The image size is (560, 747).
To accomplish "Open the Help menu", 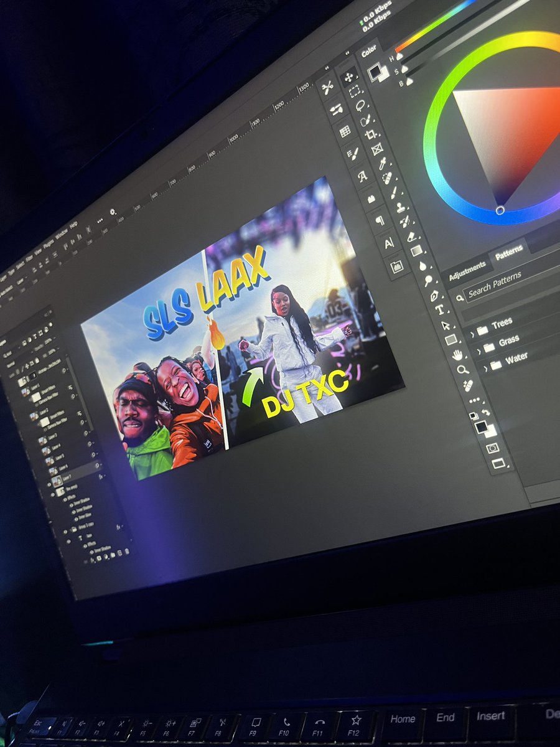I will coord(73,225).
